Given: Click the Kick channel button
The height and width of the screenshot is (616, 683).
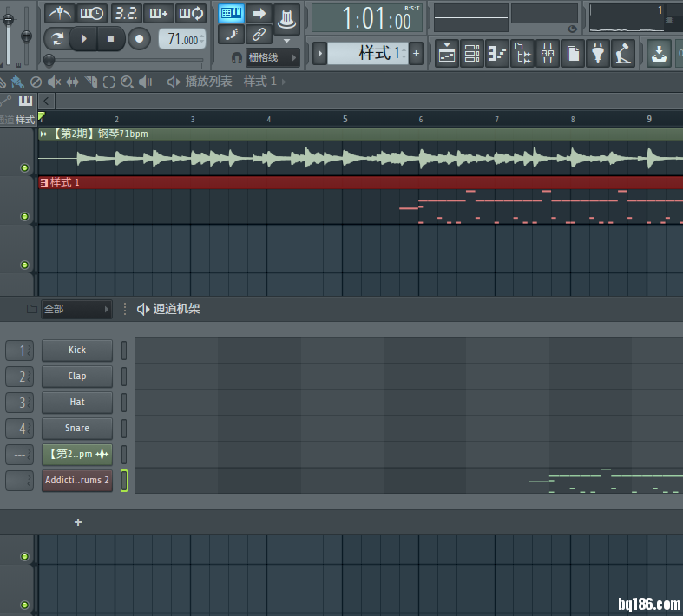Looking at the screenshot, I should 77,351.
